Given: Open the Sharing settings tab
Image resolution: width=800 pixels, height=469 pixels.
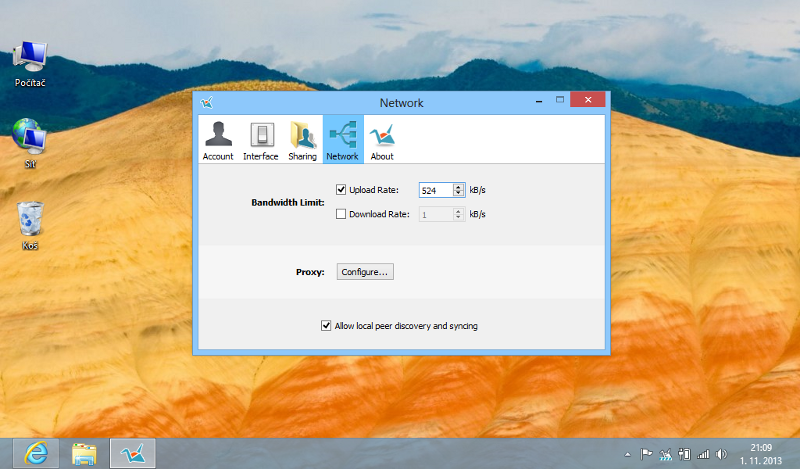Looking at the screenshot, I should (x=302, y=140).
